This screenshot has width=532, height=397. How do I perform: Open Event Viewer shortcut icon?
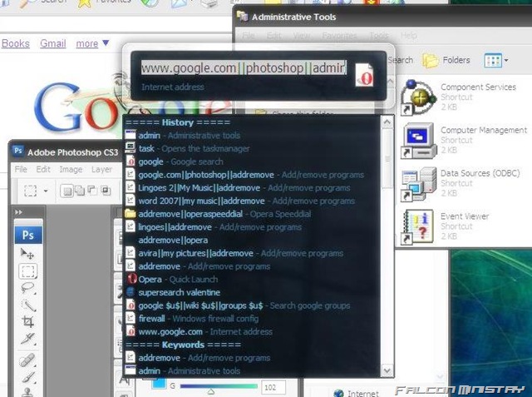click(x=418, y=227)
